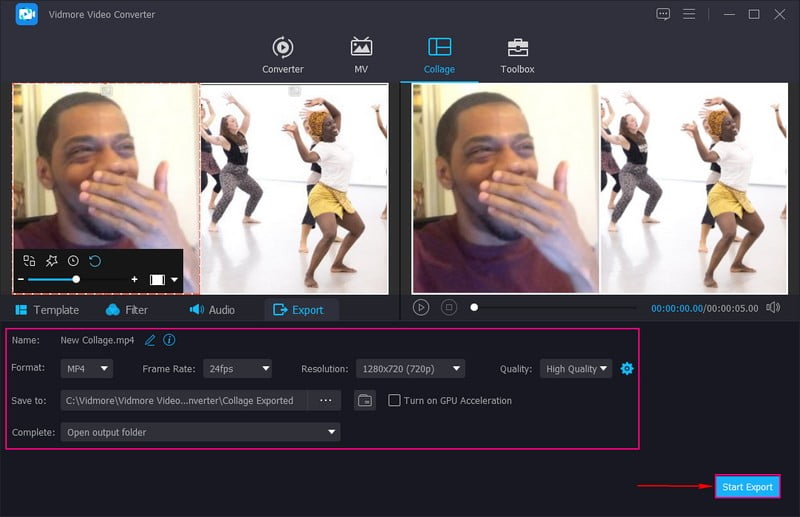Expand the Format MP4 dropdown

[x=89, y=369]
